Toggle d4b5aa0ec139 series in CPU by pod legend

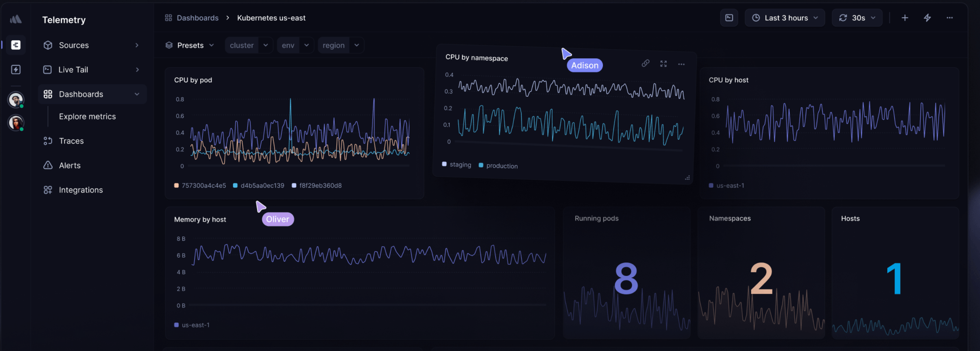[259, 185]
